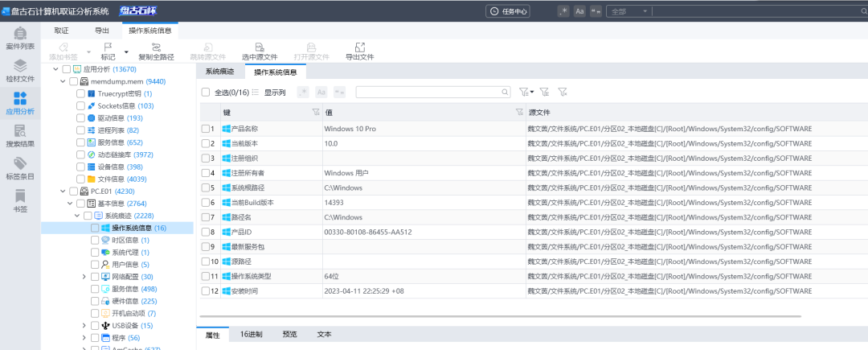This screenshot has width=868, height=350.
Task: Select 动态链接库 (3972) tree item
Action: point(125,154)
